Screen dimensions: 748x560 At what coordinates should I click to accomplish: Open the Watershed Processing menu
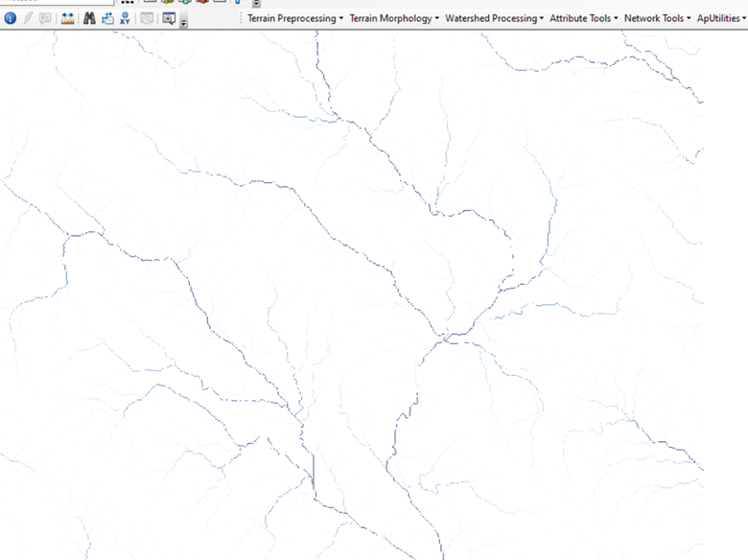(x=494, y=18)
